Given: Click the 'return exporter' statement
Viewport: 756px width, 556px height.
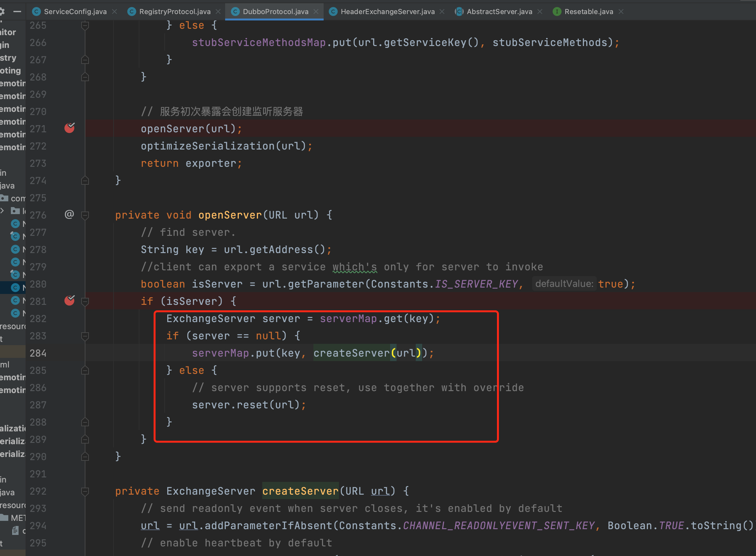Looking at the screenshot, I should click(x=191, y=164).
